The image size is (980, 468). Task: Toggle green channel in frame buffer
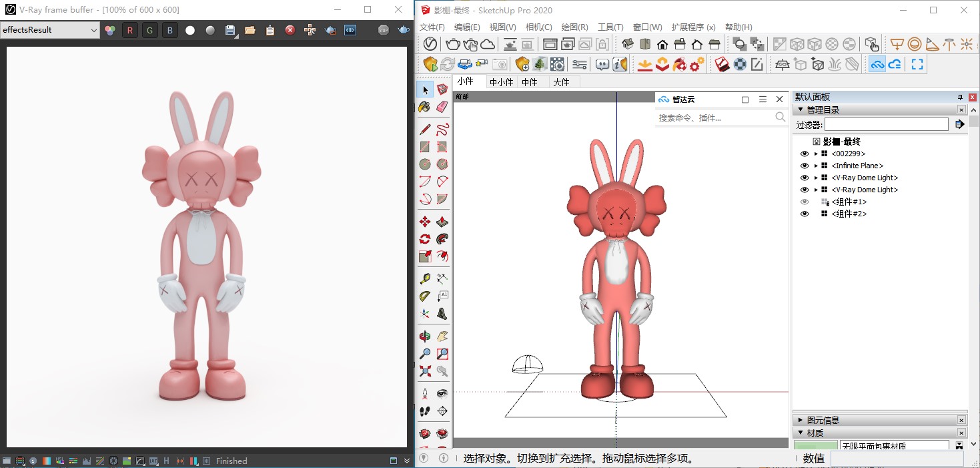[x=150, y=30]
